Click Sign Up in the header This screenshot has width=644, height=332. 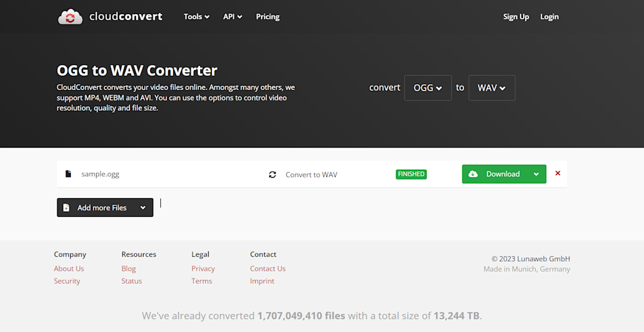point(516,17)
